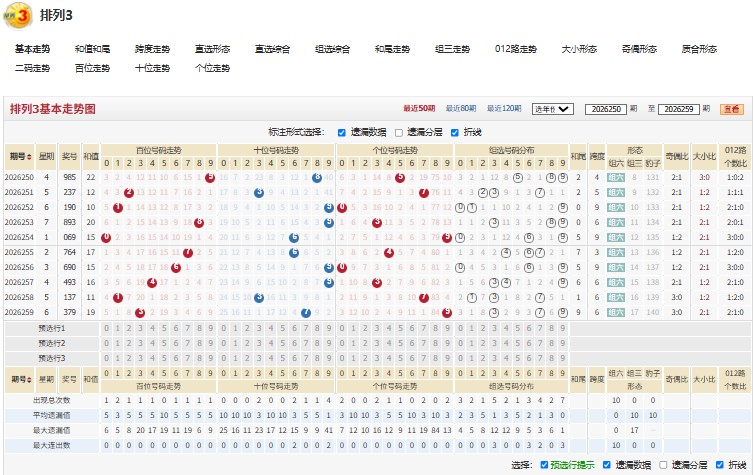755x475 pixels.
Task: Toggle 遗漏数据 checkbox in bottom 选择 row
Action: 607,465
